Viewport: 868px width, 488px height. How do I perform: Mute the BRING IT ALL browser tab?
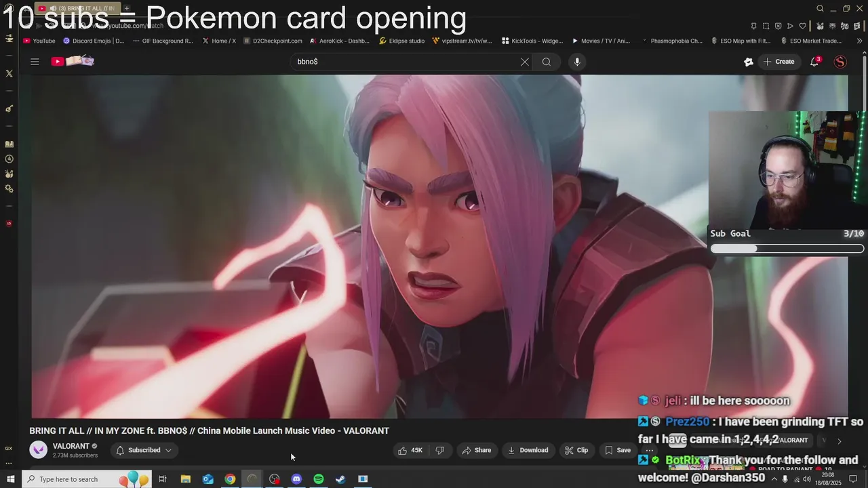(x=53, y=9)
